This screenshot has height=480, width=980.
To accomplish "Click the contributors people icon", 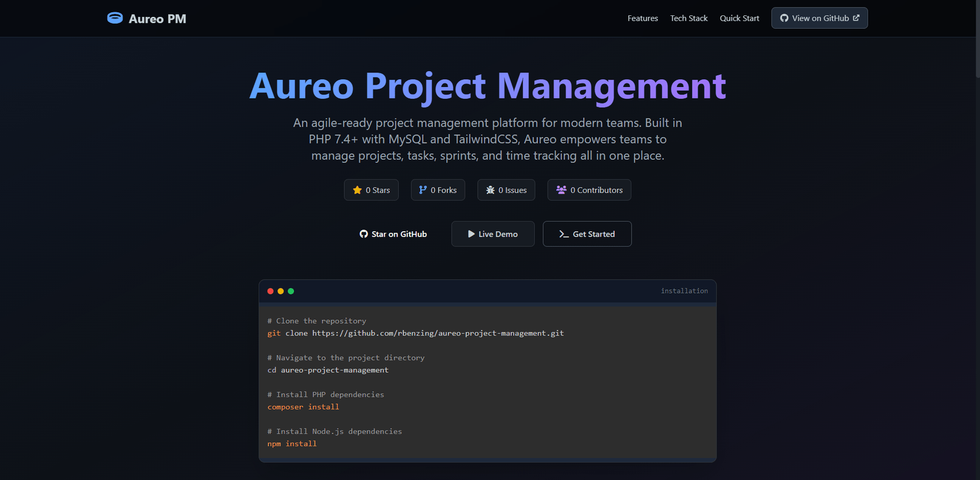I will click(561, 190).
